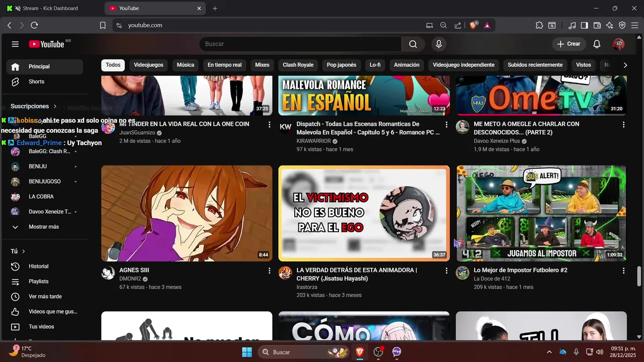The height and width of the screenshot is (362, 644).
Task: Select the Pop japonés chip
Action: pos(342,65)
